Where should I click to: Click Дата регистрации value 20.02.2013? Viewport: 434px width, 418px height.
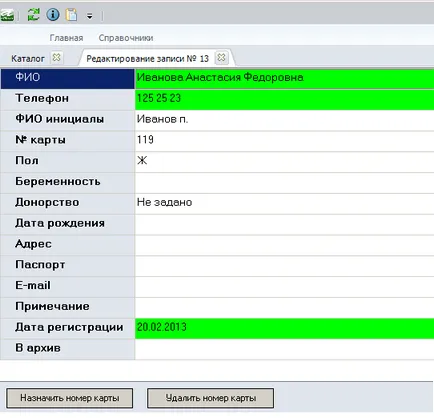pos(284,328)
